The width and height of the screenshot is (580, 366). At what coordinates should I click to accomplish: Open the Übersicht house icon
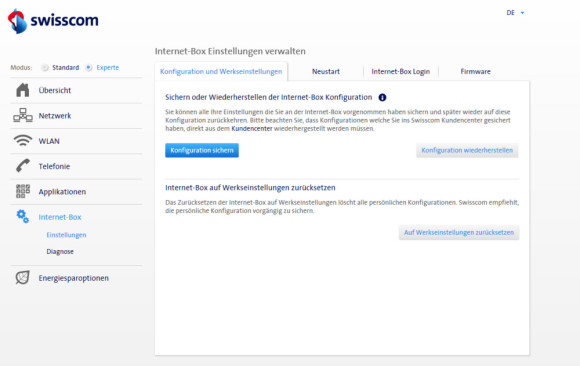coord(23,90)
